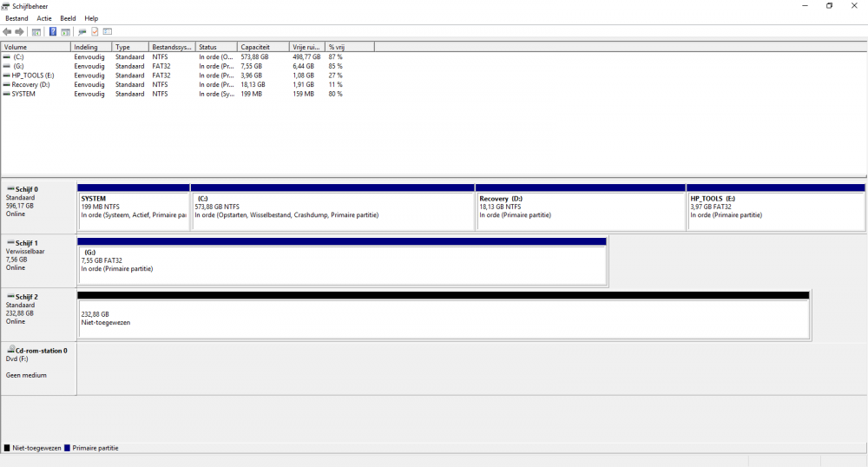The height and width of the screenshot is (467, 868).
Task: Click the drive icon beside (G:) in volume list
Action: click(x=7, y=66)
